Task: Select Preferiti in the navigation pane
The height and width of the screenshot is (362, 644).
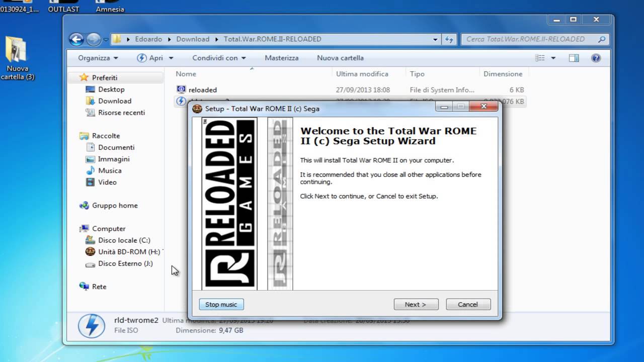Action: 105,78
